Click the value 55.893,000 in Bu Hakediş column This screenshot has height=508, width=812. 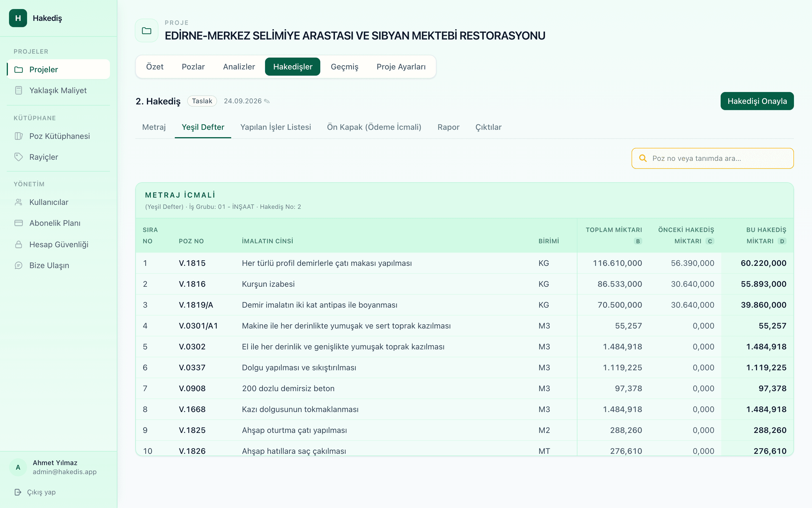tap(763, 284)
